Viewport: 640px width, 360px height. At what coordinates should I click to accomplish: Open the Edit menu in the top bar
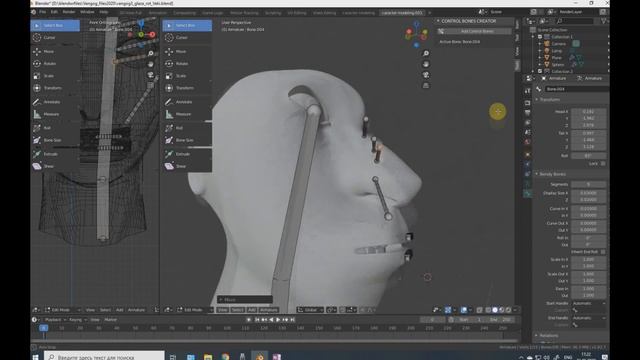[x=54, y=12]
